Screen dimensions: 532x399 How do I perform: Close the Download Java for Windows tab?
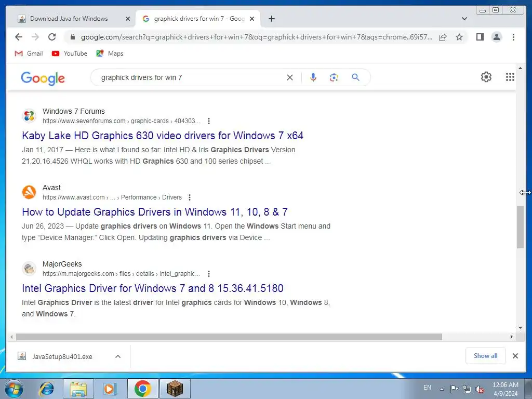click(128, 19)
